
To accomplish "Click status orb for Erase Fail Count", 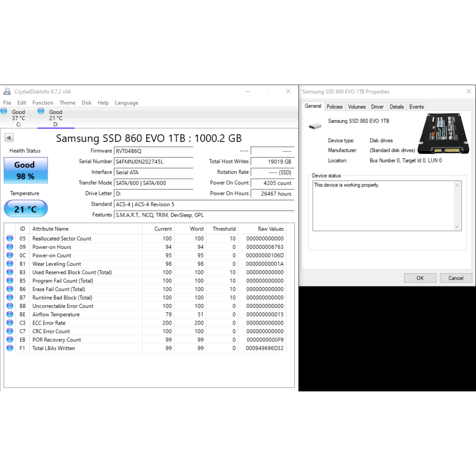I will (10, 289).
